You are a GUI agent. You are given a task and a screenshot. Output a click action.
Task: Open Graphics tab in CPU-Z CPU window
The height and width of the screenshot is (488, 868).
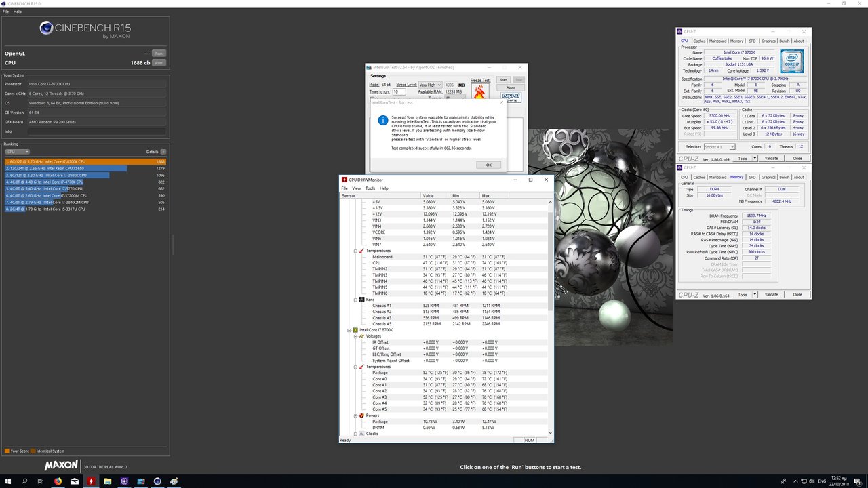(768, 41)
